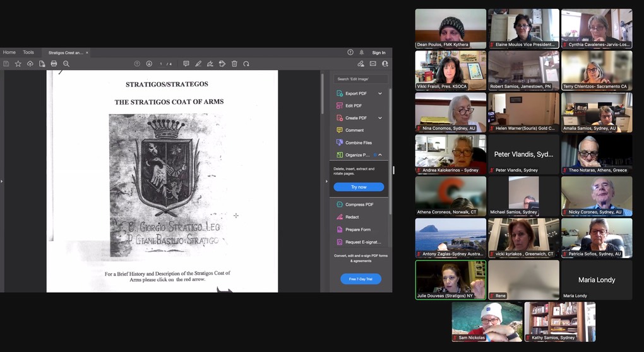This screenshot has width=644, height=352.
Task: Expand the Create PDF options chevron
Action: click(380, 118)
